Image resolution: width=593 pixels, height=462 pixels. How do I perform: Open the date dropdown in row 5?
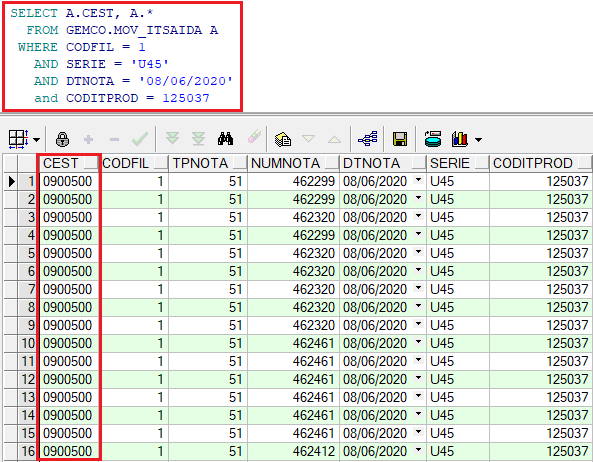[x=418, y=252]
